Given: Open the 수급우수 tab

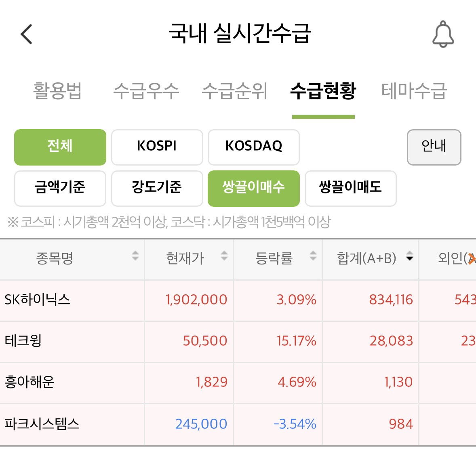Looking at the screenshot, I should point(146,91).
